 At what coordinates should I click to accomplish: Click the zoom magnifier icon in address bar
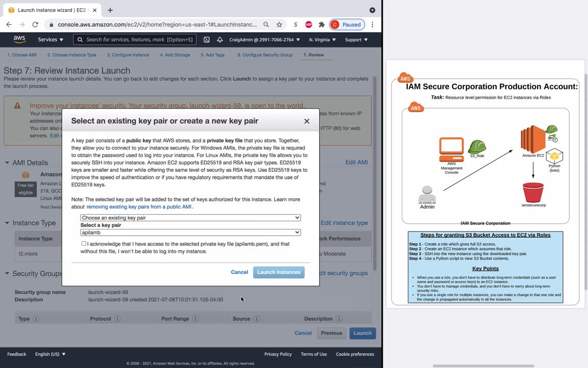pyautogui.click(x=266, y=25)
